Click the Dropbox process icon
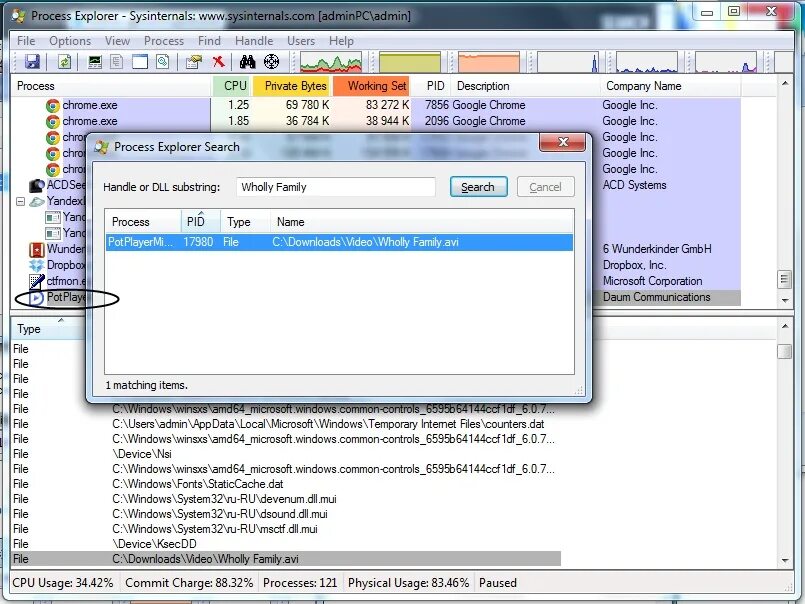Screen dimensions: 805x604 [x=37, y=266]
